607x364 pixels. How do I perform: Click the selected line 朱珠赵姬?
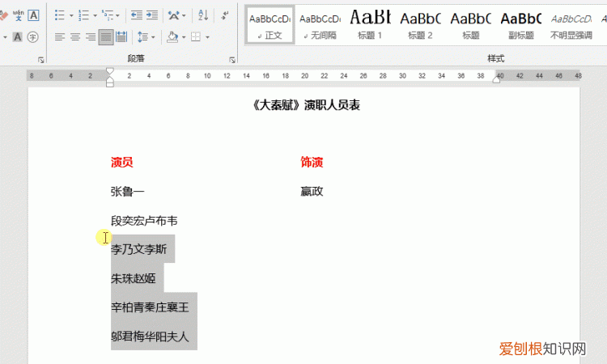(x=134, y=278)
